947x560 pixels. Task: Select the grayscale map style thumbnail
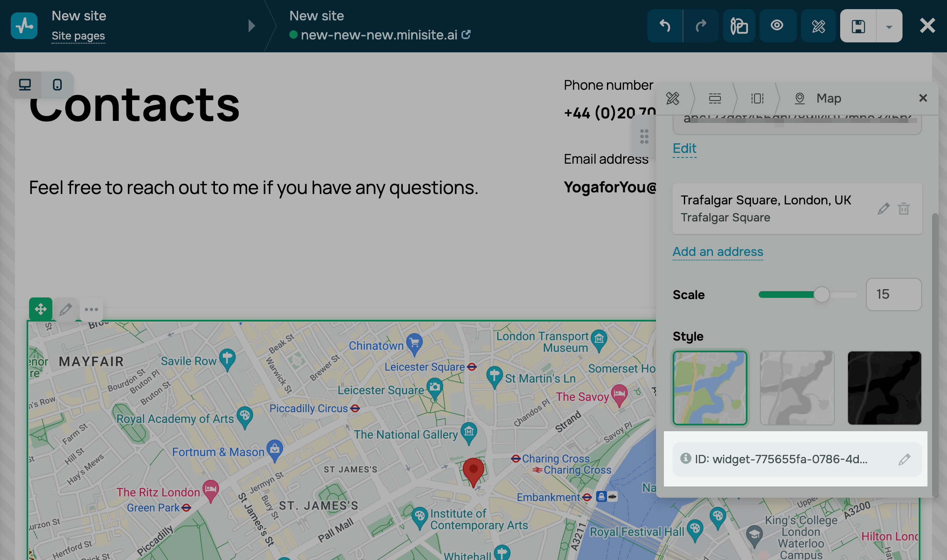pos(797,388)
